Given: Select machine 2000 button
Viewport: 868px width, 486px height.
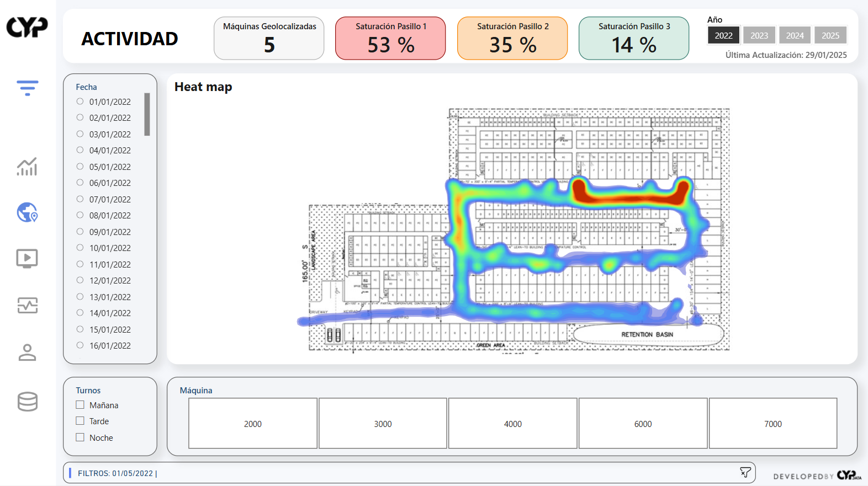Looking at the screenshot, I should [x=253, y=424].
